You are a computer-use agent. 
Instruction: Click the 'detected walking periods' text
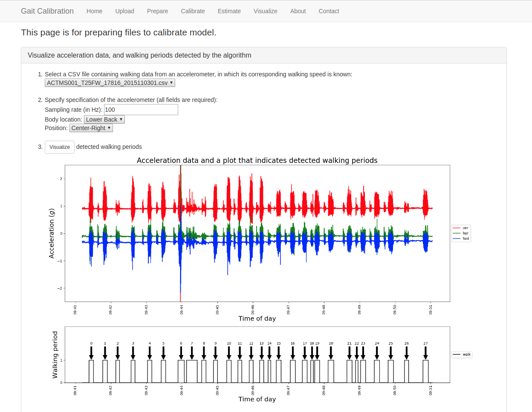(109, 147)
